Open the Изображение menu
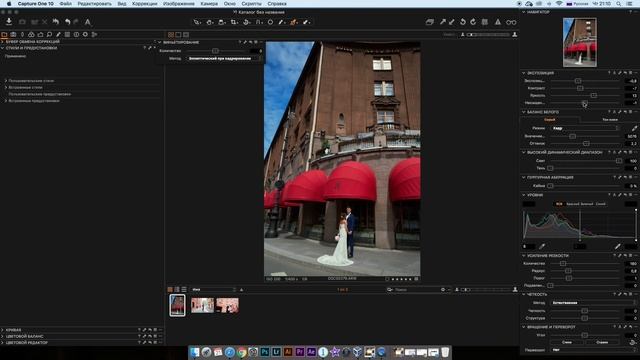The height and width of the screenshot is (360, 640). tap(179, 4)
